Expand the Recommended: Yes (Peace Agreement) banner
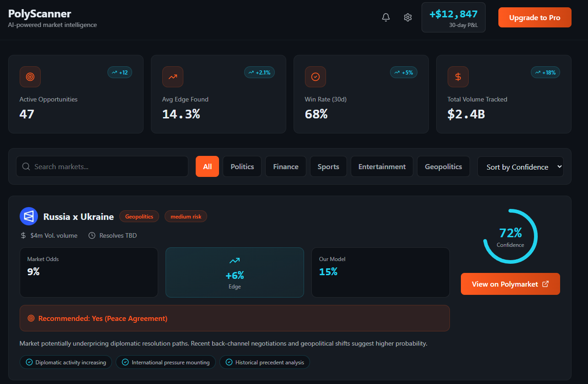Screen dimensions: 588x384 [x=235, y=318]
